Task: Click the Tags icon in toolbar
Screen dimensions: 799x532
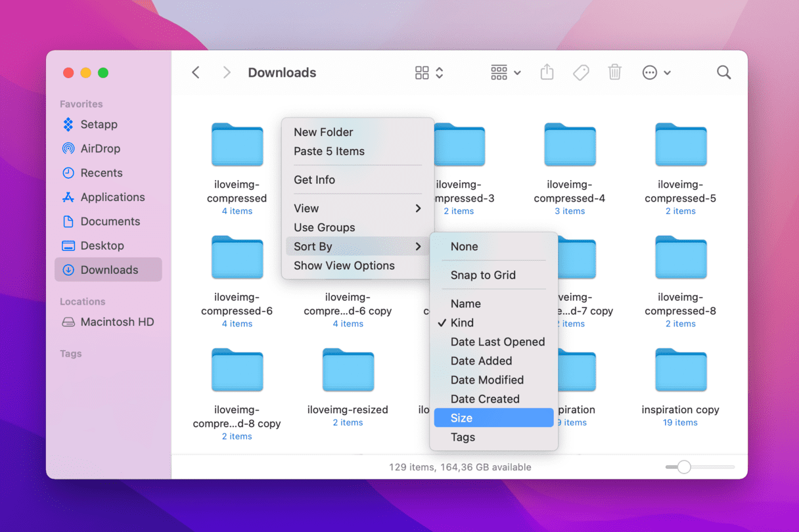Action: coord(581,73)
